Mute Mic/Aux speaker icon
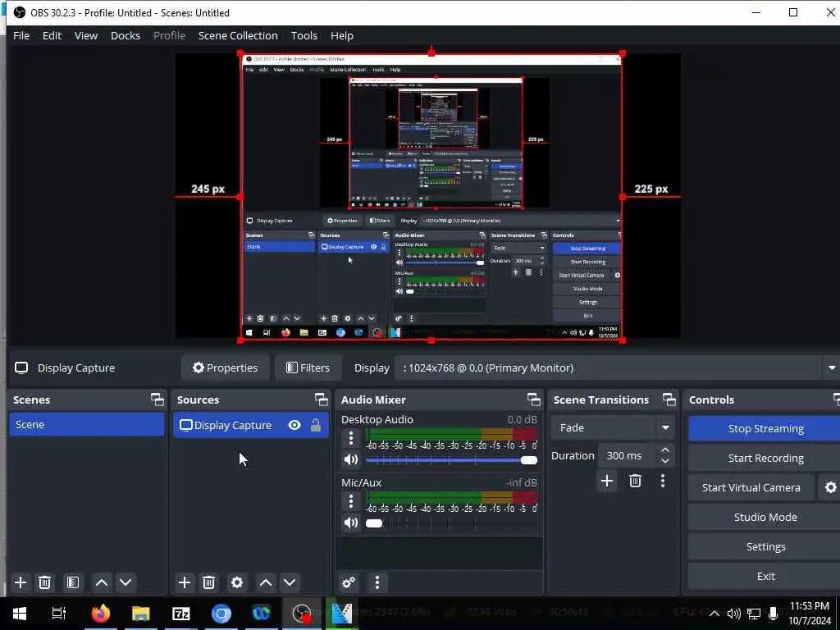Screen dimensions: 840x630 pyautogui.click(x=351, y=523)
